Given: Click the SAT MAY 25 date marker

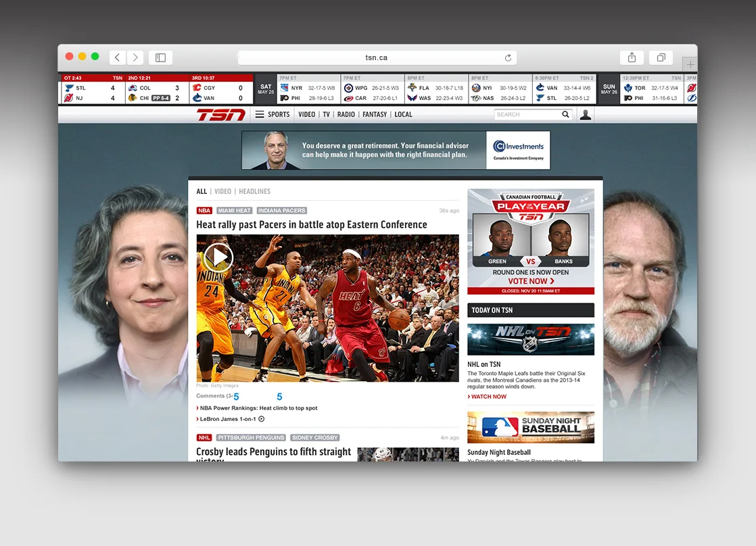Looking at the screenshot, I should 266,89.
